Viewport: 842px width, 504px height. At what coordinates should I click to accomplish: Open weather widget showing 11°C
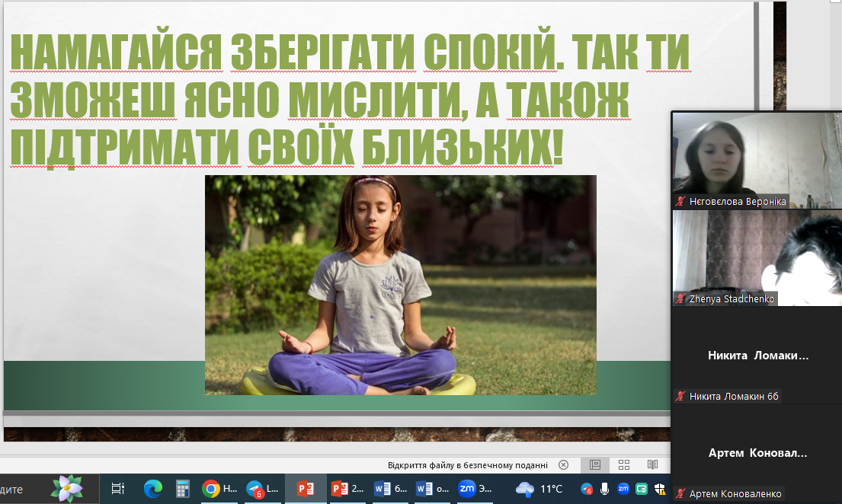coord(539,489)
